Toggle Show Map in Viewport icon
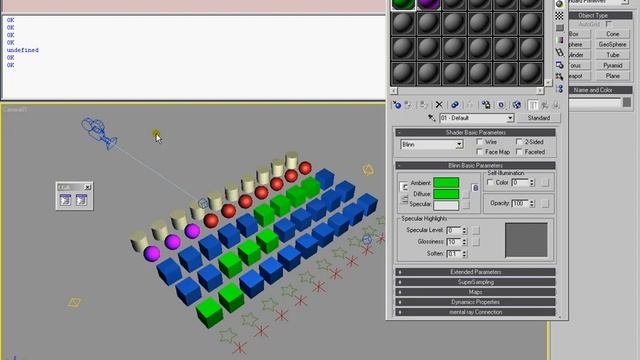 pyautogui.click(x=516, y=105)
